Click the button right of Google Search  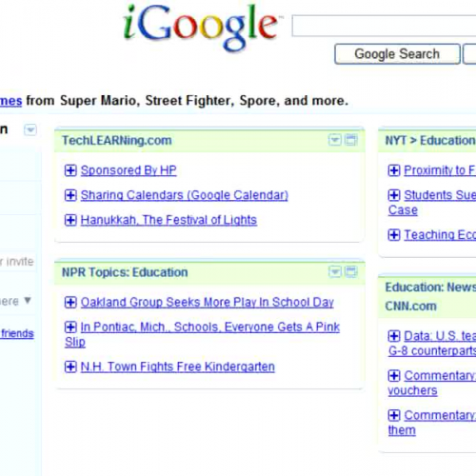point(469,54)
